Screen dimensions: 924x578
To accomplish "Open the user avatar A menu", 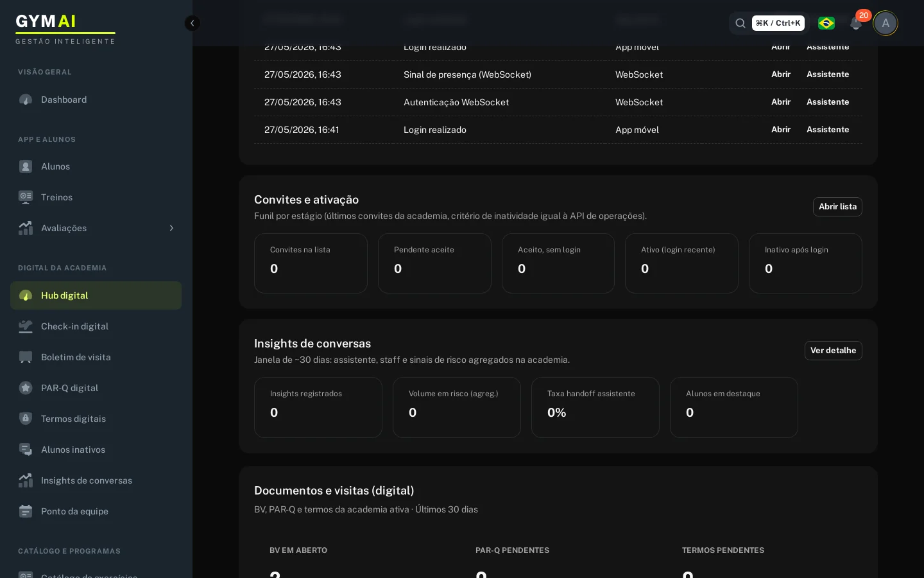I will [x=886, y=23].
